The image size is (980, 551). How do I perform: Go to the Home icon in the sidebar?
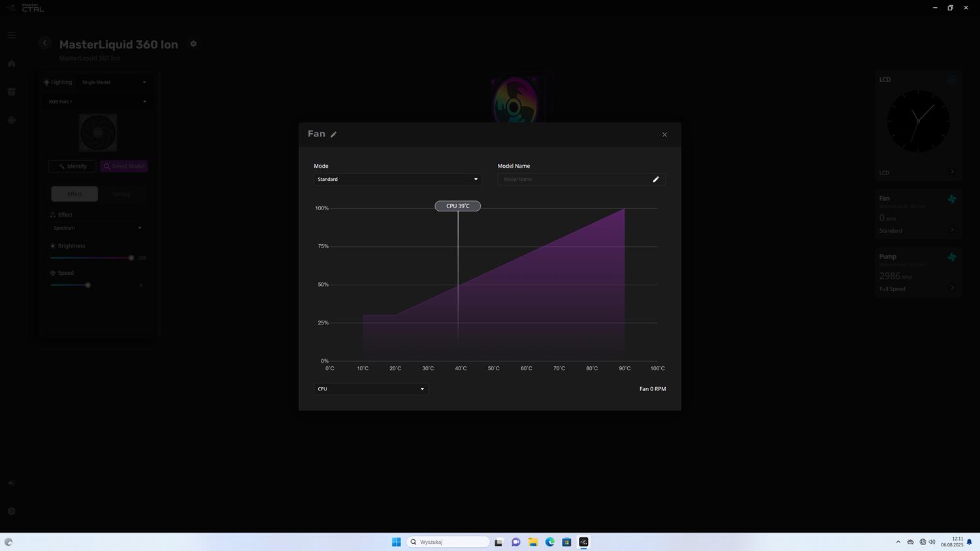coord(12,64)
